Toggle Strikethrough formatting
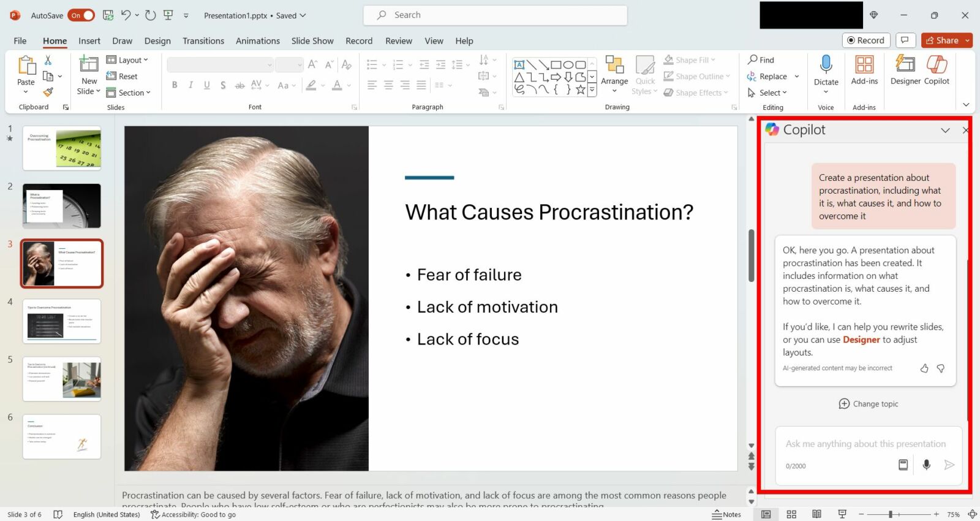 click(239, 85)
